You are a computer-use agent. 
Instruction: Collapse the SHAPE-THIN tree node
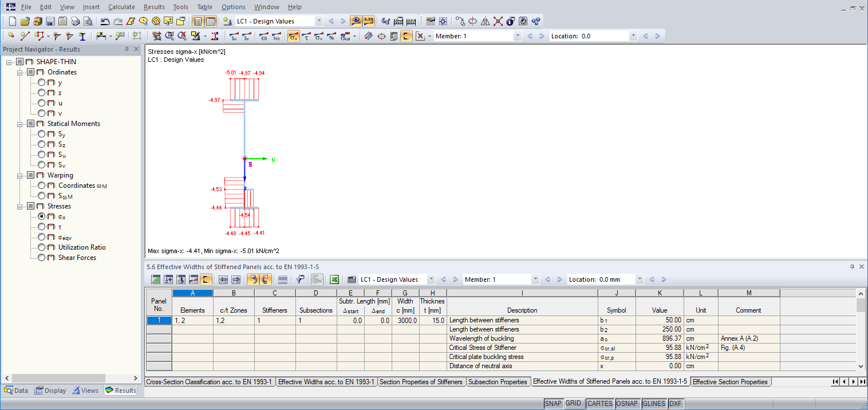coord(9,62)
